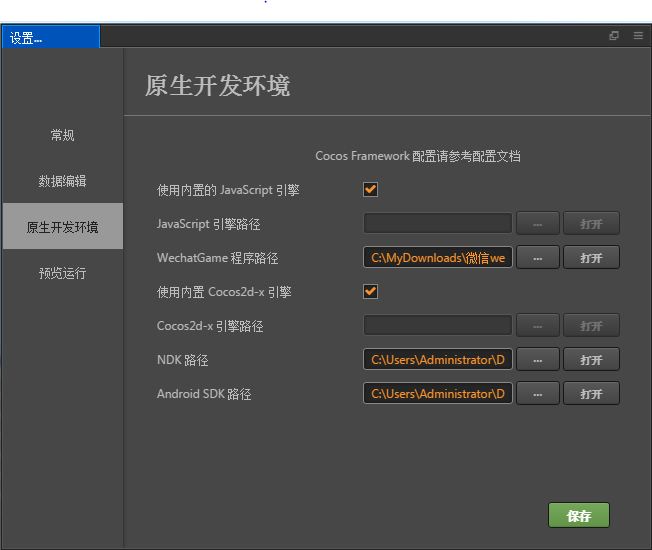
Task: Browse for JavaScript 引擎路径 with the ... button
Action: (538, 224)
